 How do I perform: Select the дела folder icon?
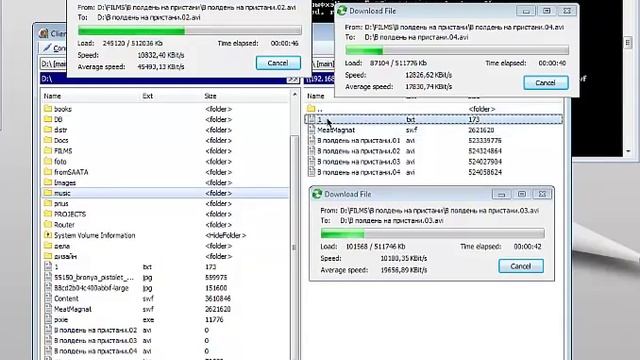tap(48, 246)
